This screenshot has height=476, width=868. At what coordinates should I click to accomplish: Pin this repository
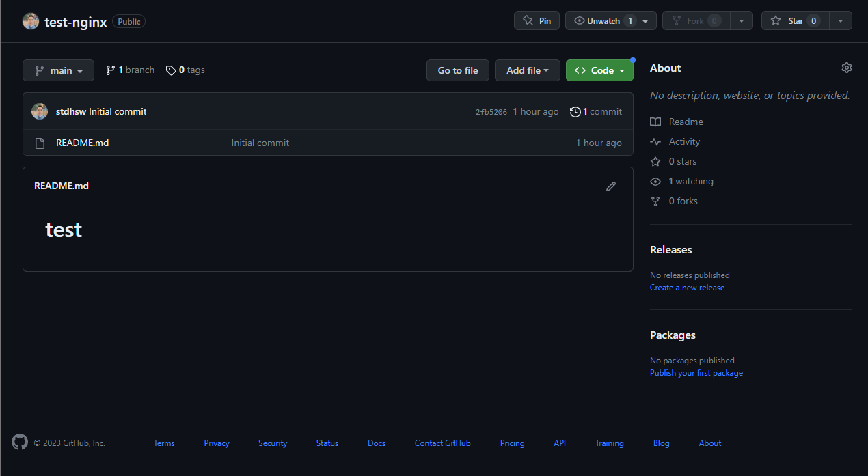pyautogui.click(x=537, y=21)
